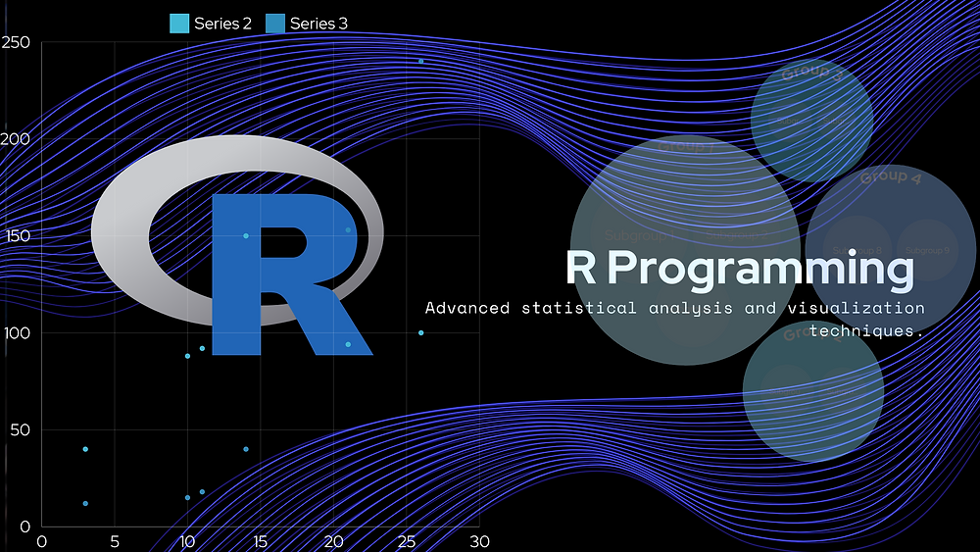Click the x-axis label 30
Image resolution: width=980 pixels, height=552 pixels.
pos(479,541)
